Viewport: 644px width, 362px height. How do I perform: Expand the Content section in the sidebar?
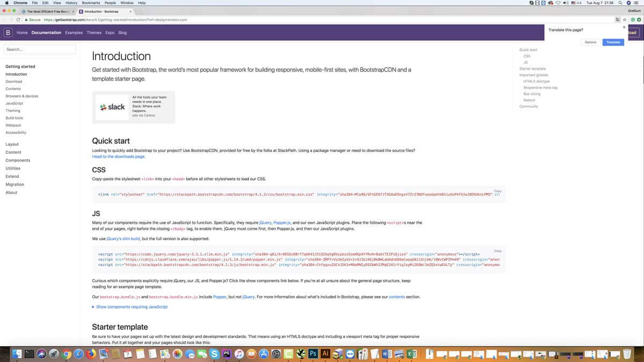tap(13, 152)
